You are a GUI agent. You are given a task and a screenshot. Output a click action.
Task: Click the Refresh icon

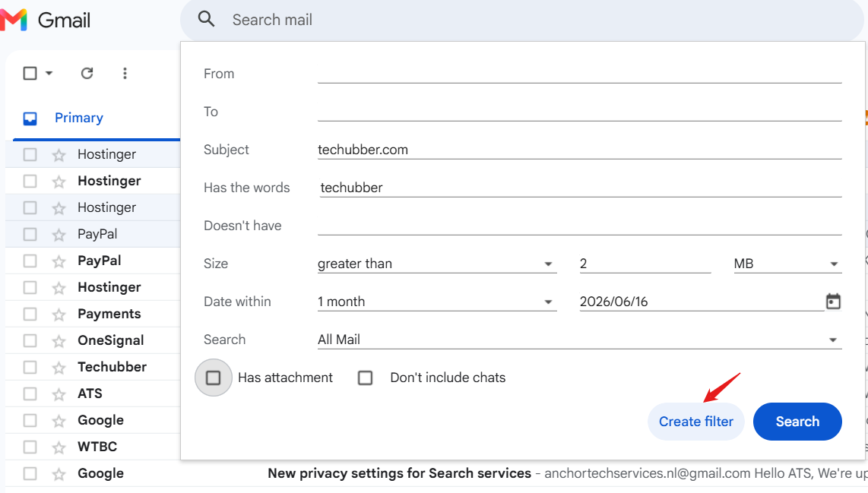pyautogui.click(x=87, y=73)
